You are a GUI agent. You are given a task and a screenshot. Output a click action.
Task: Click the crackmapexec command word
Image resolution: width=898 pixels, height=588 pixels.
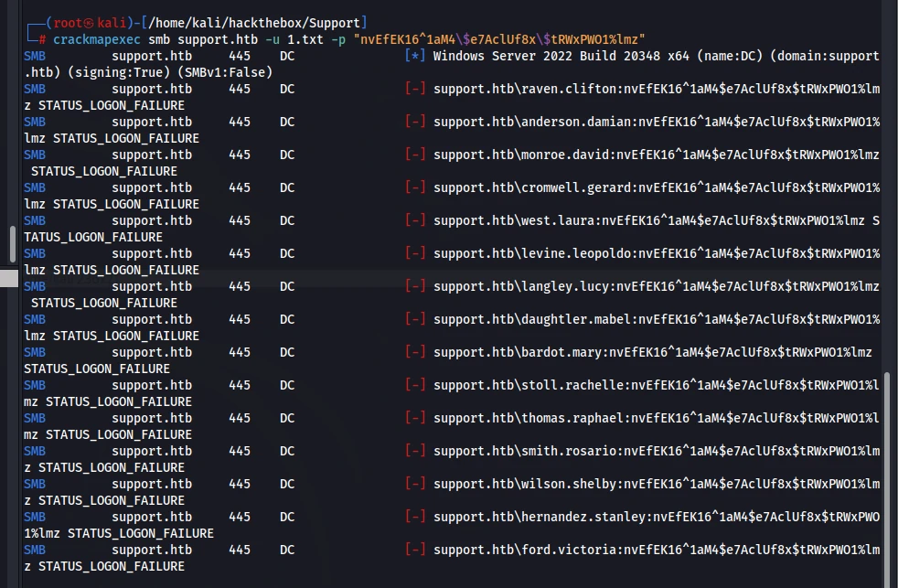pyautogui.click(x=96, y=39)
